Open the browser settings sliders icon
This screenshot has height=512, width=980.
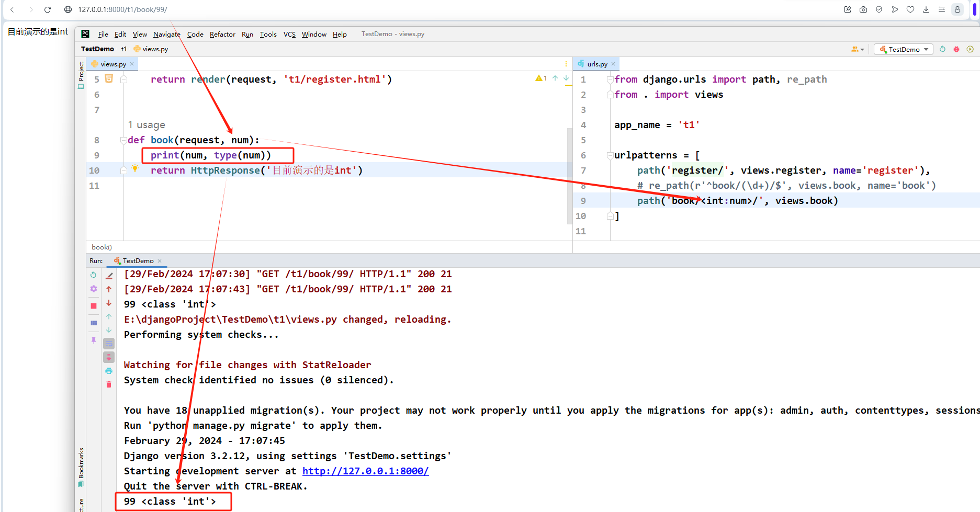(942, 9)
